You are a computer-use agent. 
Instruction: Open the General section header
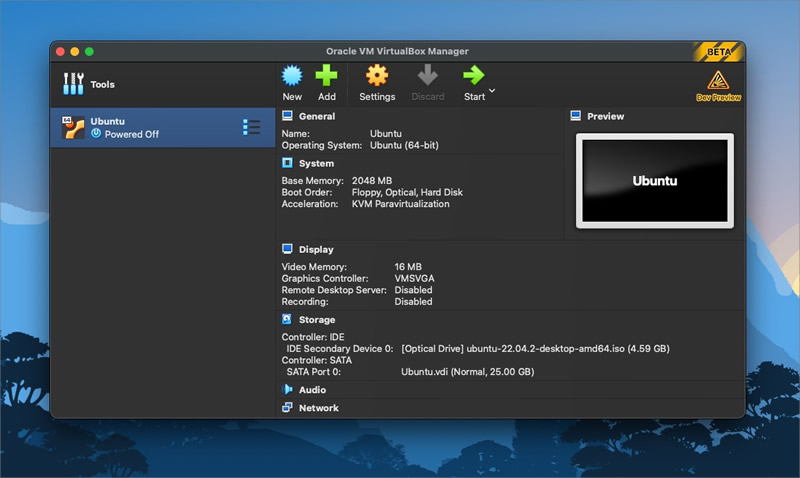317,116
